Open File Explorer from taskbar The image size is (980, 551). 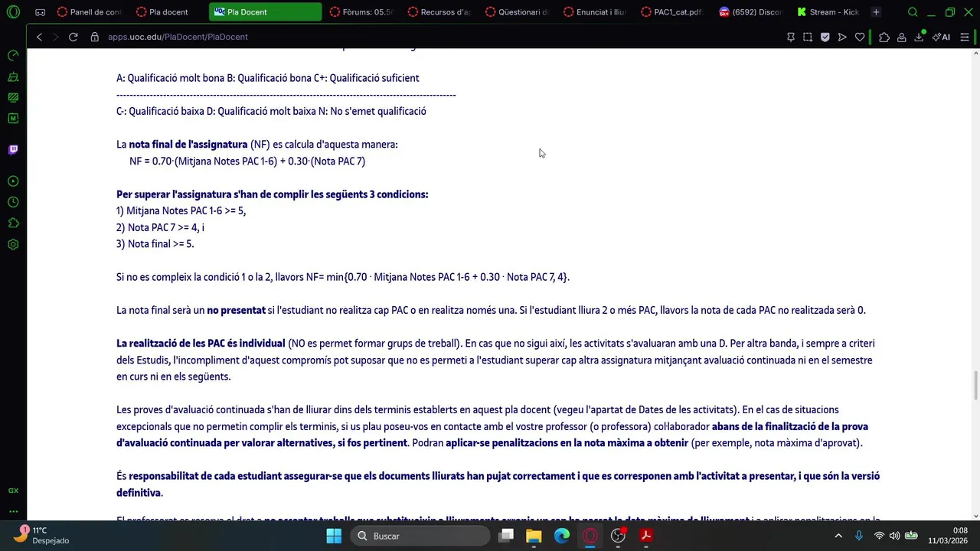[x=534, y=536]
